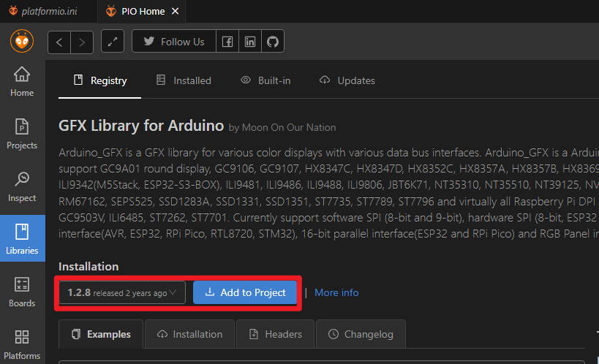Click the GFX Library for Arduino title
This screenshot has width=599, height=364.
click(x=141, y=126)
